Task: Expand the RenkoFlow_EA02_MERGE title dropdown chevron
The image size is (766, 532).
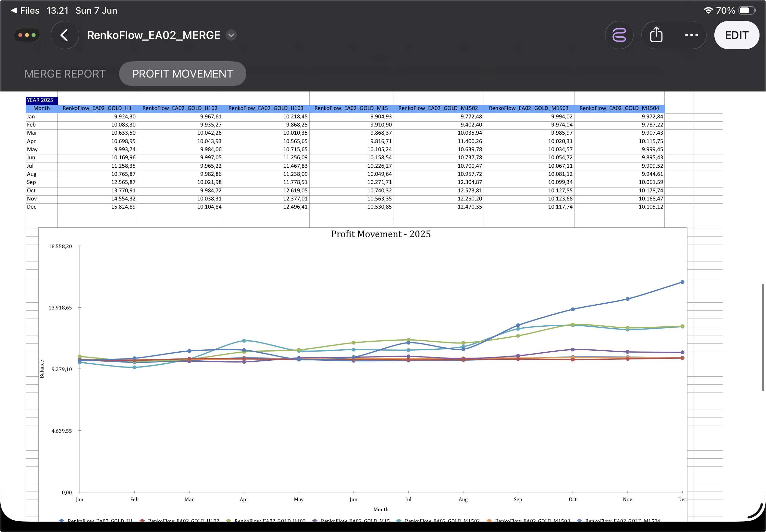Action: [x=231, y=35]
